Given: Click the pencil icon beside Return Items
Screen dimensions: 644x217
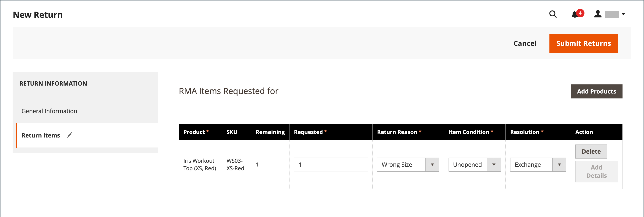Looking at the screenshot, I should tap(70, 135).
